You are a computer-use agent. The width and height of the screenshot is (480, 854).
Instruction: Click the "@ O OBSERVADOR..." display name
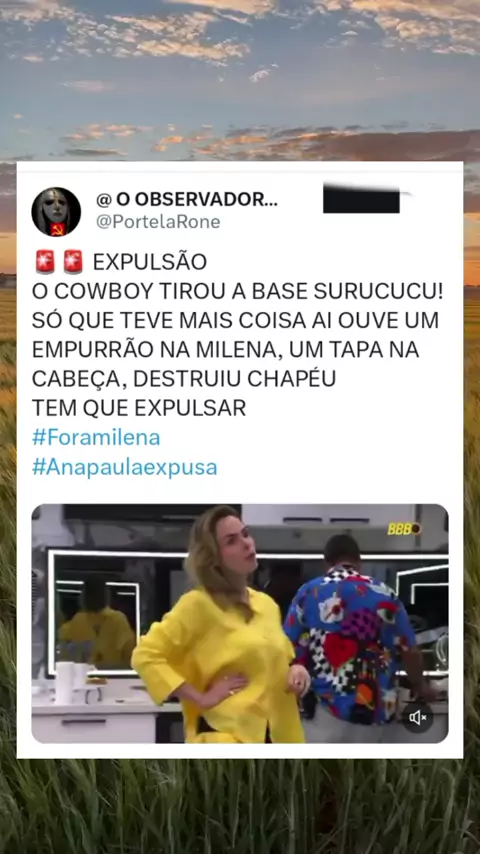pyautogui.click(x=187, y=200)
